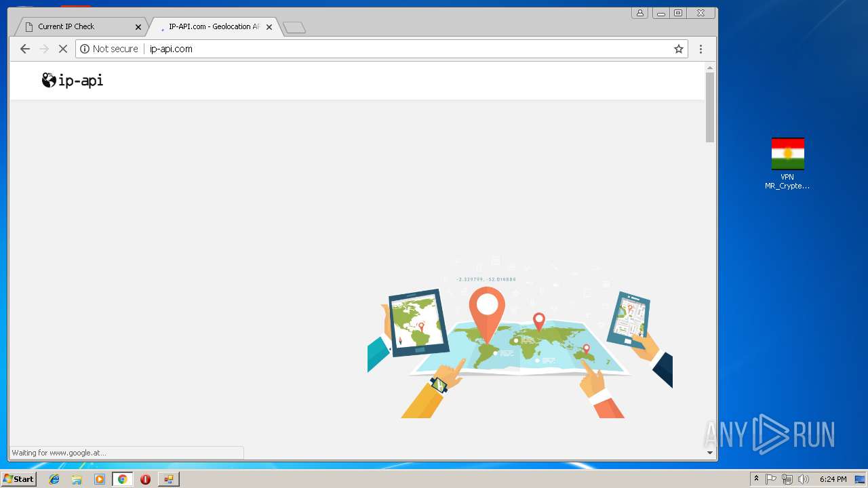This screenshot has height=488, width=868.
Task: Minimize the Chrome window
Action: [x=661, y=13]
